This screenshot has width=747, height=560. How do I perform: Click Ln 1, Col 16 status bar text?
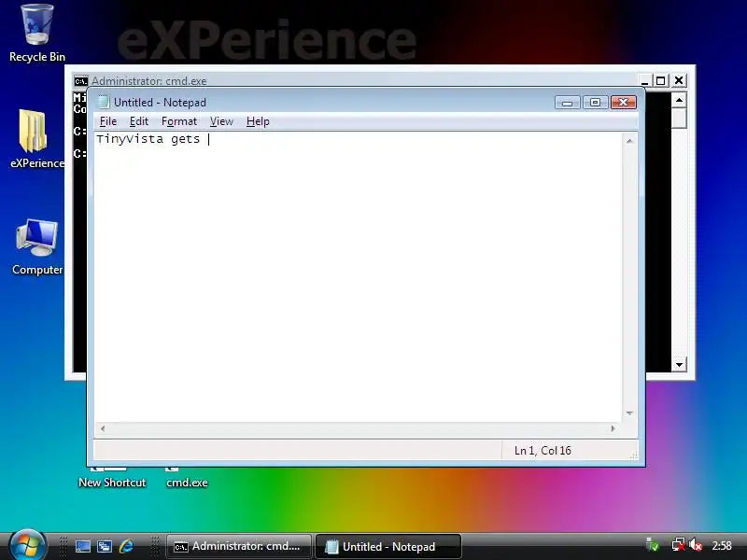(543, 451)
